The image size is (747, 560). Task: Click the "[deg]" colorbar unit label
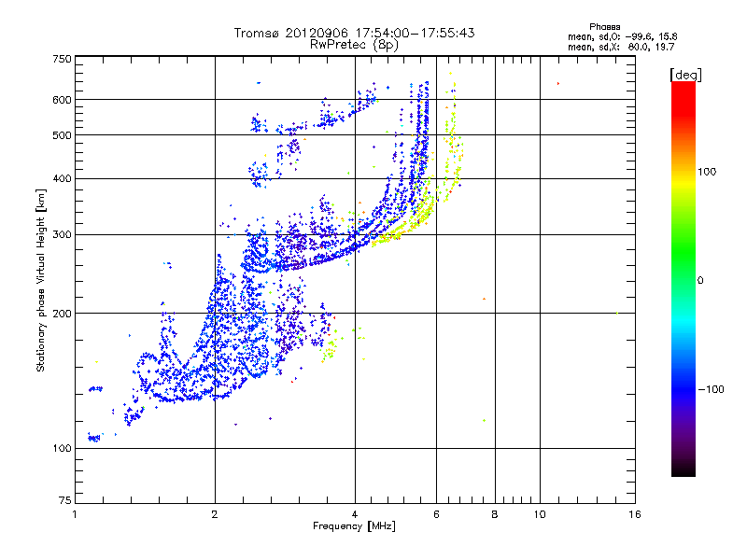click(x=685, y=75)
